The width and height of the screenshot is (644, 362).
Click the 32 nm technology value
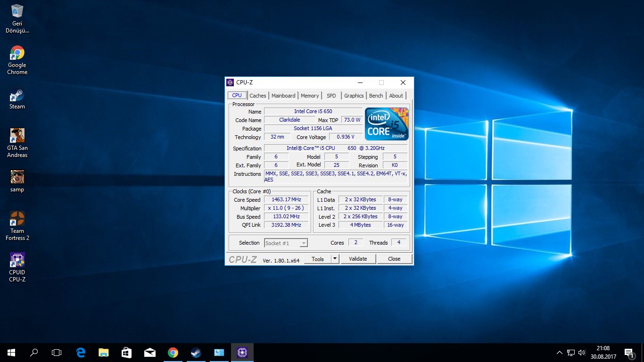pyautogui.click(x=277, y=137)
